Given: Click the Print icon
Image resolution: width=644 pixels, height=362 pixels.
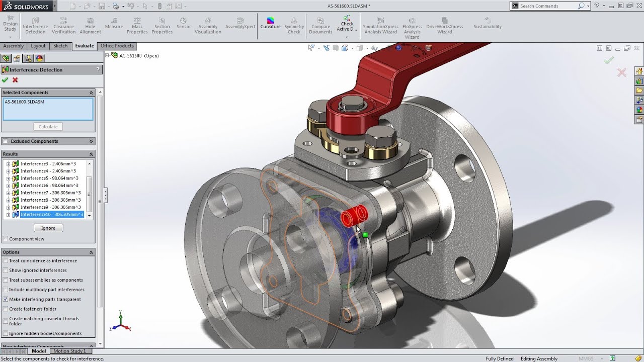Looking at the screenshot, I should pos(116,6).
